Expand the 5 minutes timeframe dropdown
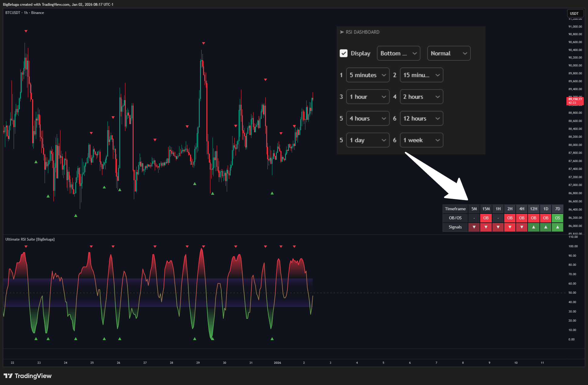 tap(368, 75)
